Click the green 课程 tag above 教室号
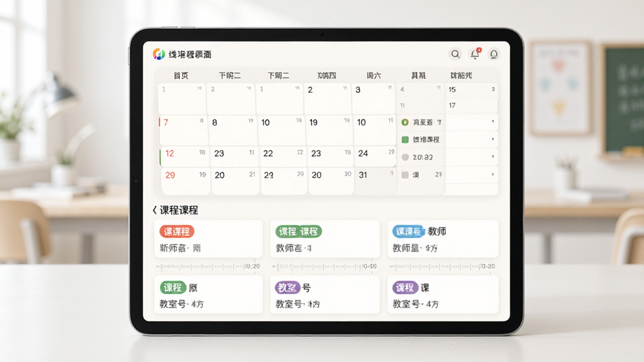The width and height of the screenshot is (644, 362). [173, 288]
